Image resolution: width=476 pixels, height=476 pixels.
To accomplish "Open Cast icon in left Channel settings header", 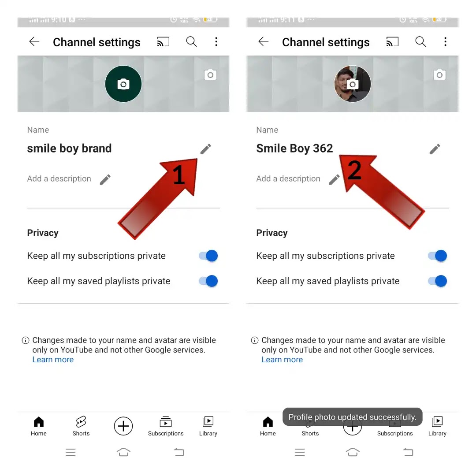I will [163, 42].
